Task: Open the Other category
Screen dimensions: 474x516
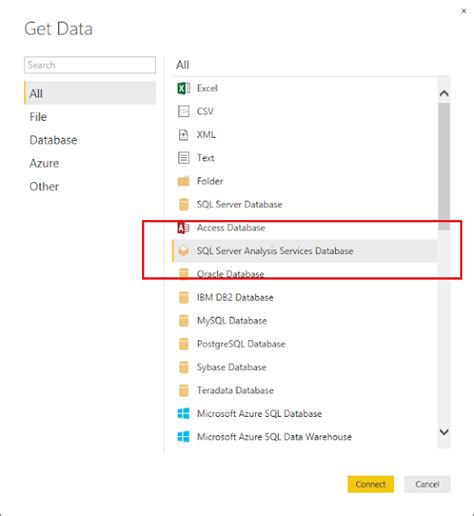Action: pos(90,187)
